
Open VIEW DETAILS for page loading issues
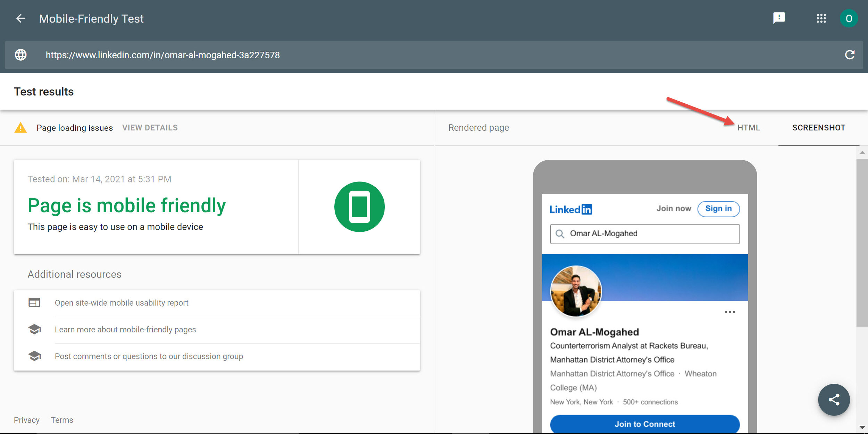tap(150, 128)
